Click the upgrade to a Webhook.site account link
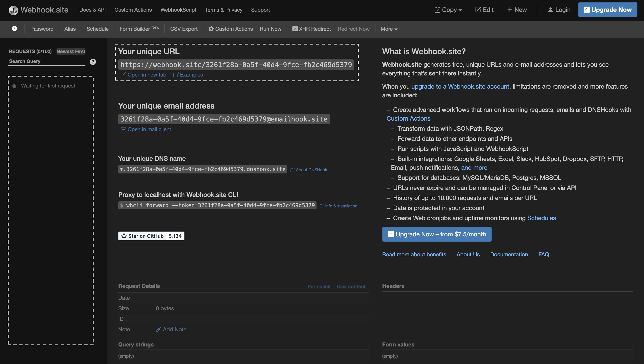The image size is (644, 364). coord(460,86)
